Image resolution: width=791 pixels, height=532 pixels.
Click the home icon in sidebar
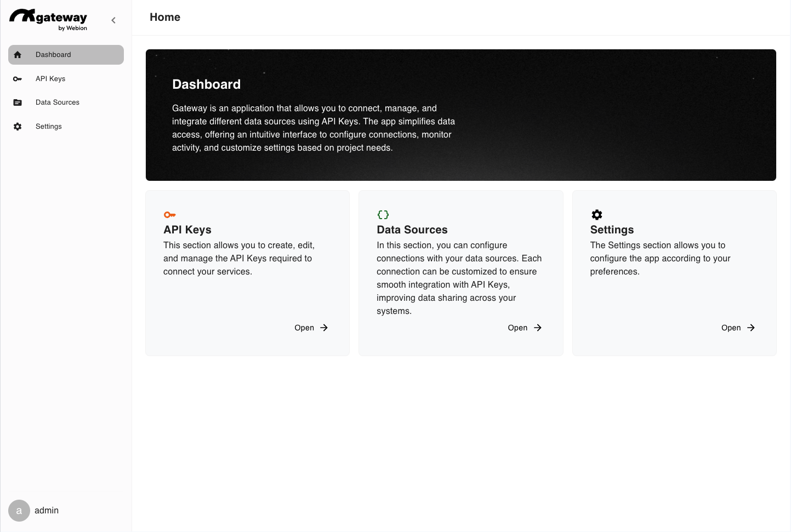(x=18, y=55)
